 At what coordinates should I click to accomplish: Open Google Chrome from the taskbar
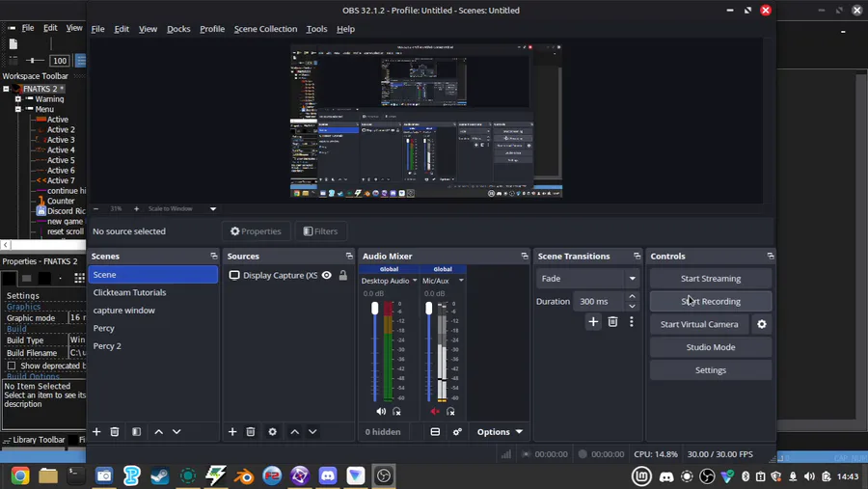coord(20,475)
